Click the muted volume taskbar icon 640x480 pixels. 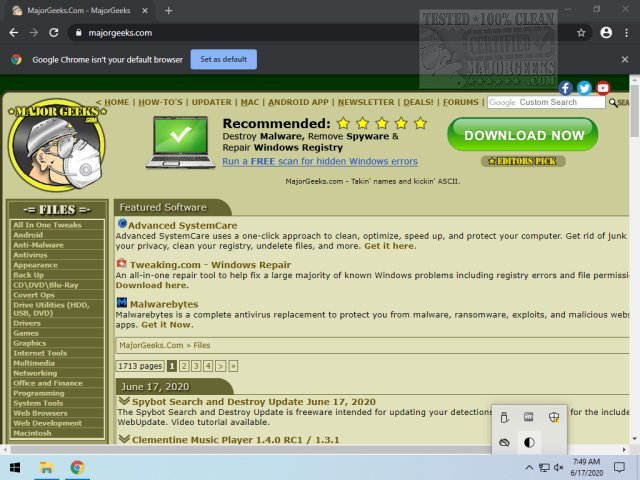point(559,467)
